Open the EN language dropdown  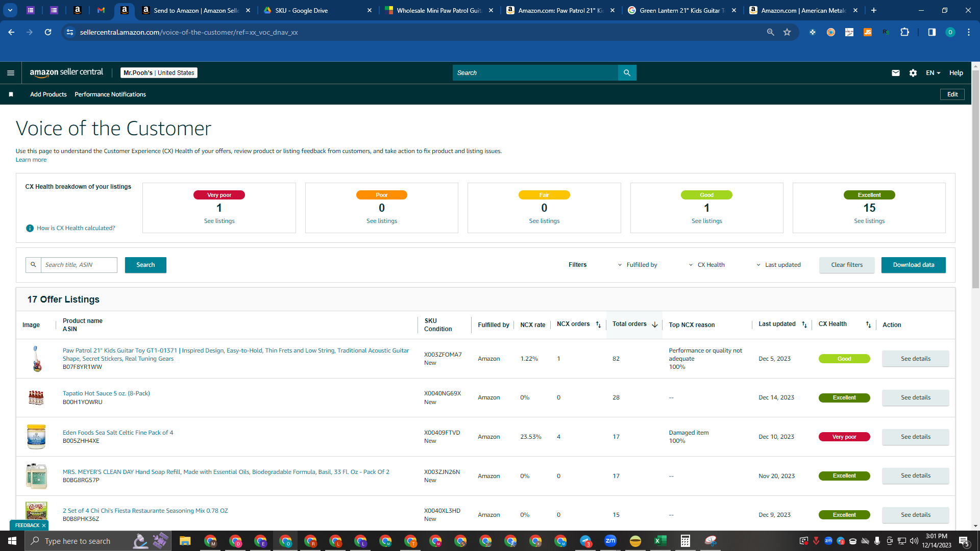pyautogui.click(x=933, y=73)
